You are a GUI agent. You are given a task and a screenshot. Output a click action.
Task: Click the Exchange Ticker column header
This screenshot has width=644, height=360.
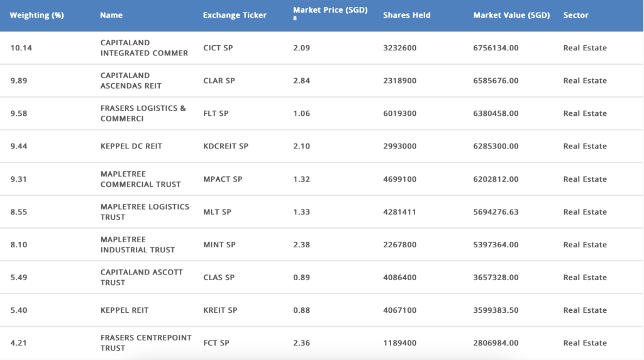[235, 15]
